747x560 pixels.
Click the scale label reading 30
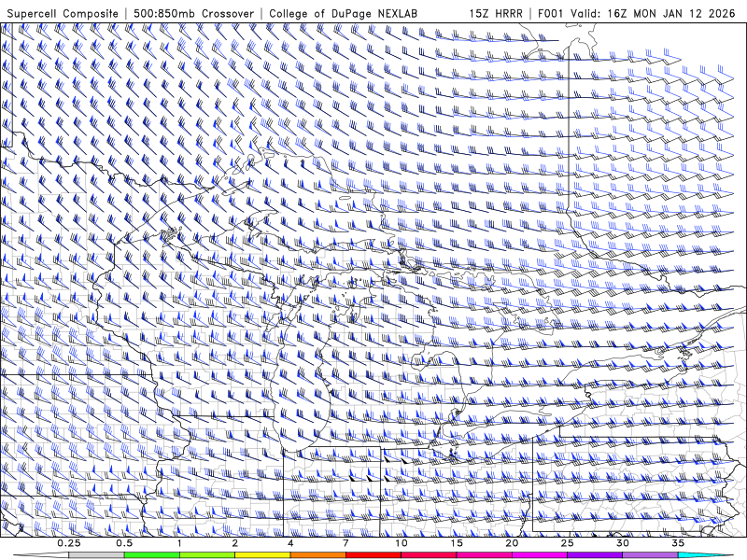pyautogui.click(x=623, y=543)
